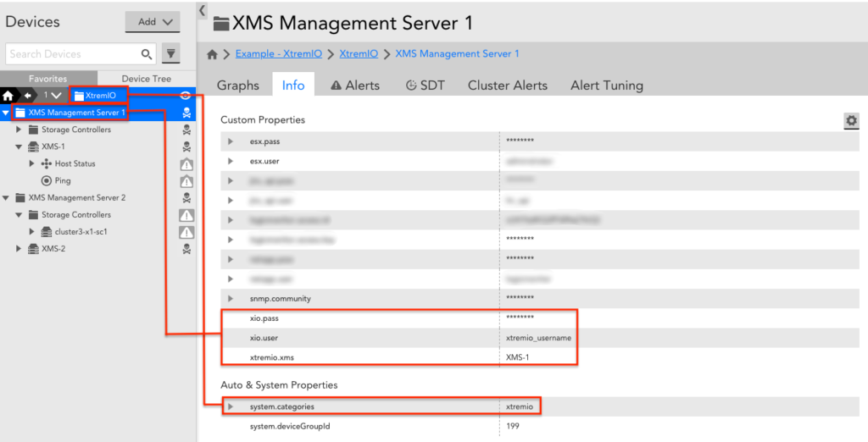Expand the cluster3-x1-sc1 device
868x442 pixels.
[x=31, y=232]
